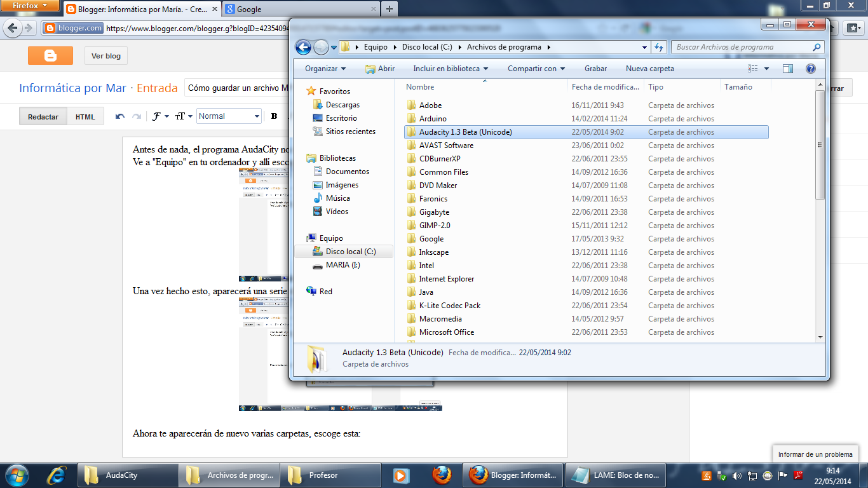Select Disco local (C:) in sidebar

pyautogui.click(x=344, y=252)
